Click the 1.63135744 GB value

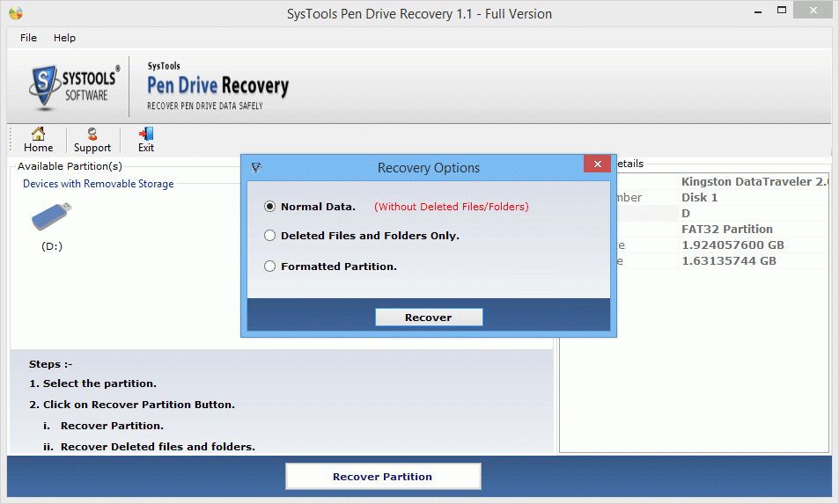(728, 261)
